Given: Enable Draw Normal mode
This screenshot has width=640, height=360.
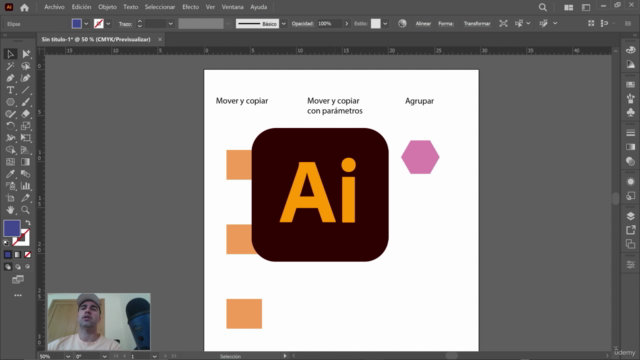Looking at the screenshot, I should point(8,267).
